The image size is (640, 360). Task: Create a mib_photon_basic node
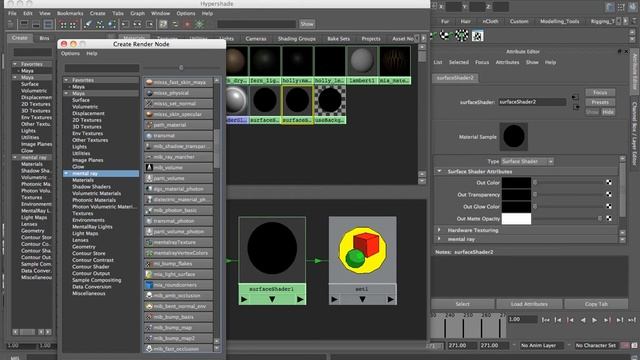click(178, 210)
